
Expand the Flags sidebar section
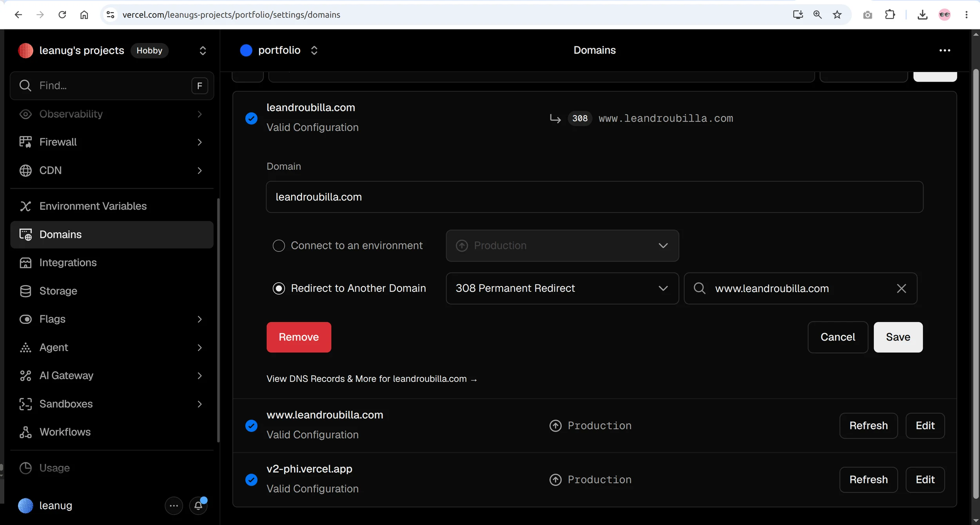pos(200,319)
